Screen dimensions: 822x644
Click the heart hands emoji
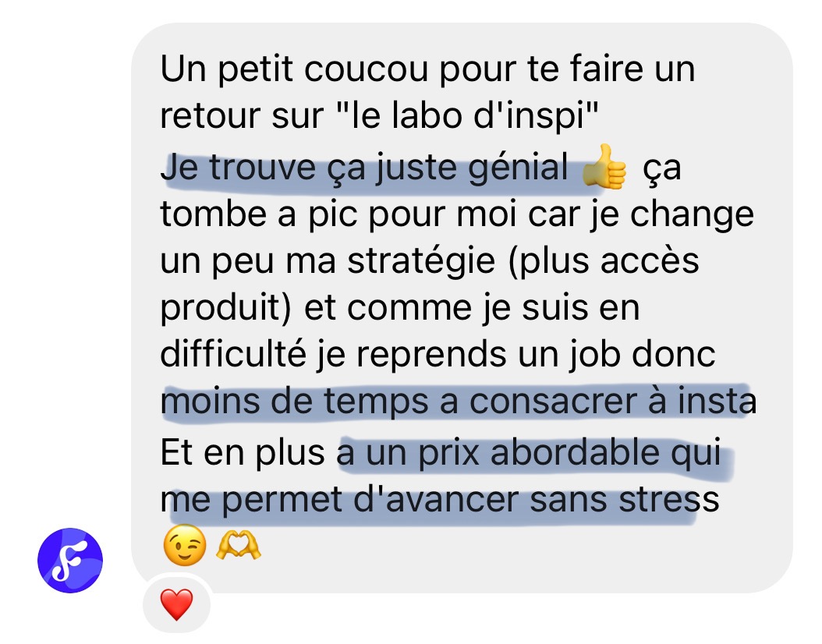point(239,545)
